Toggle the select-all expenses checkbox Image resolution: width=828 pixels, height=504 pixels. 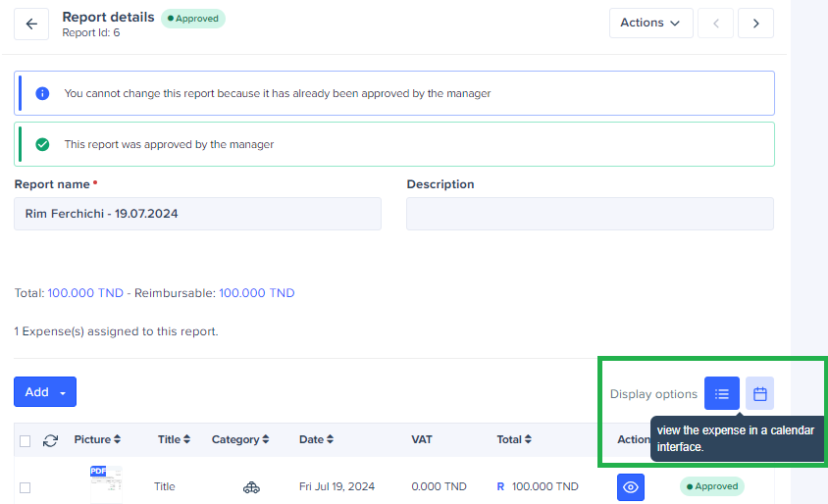point(26,440)
